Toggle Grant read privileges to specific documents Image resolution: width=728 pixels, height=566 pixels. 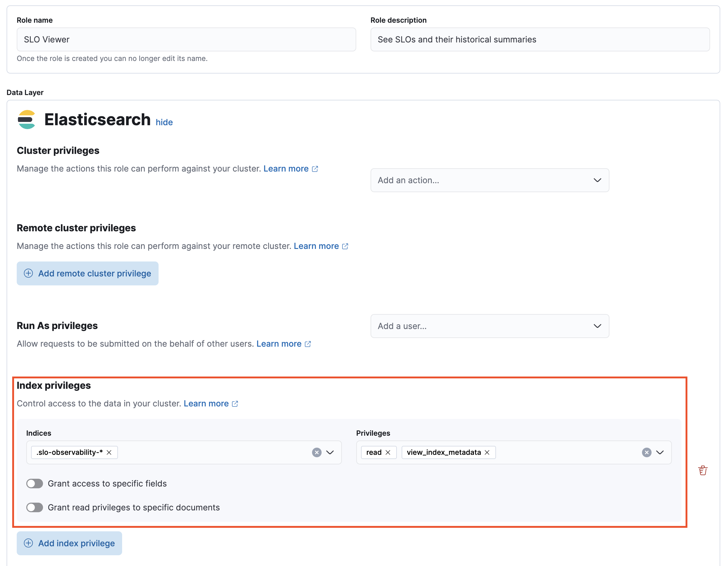coord(35,507)
